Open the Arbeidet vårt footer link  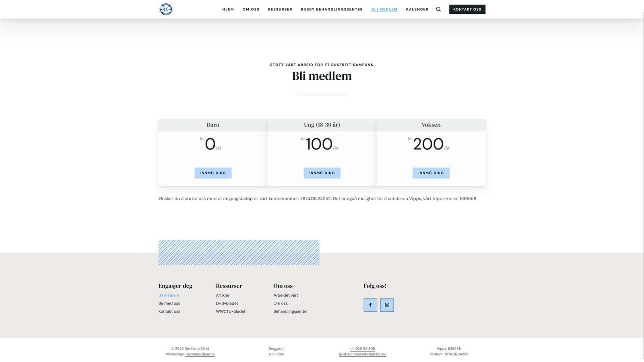click(286, 295)
